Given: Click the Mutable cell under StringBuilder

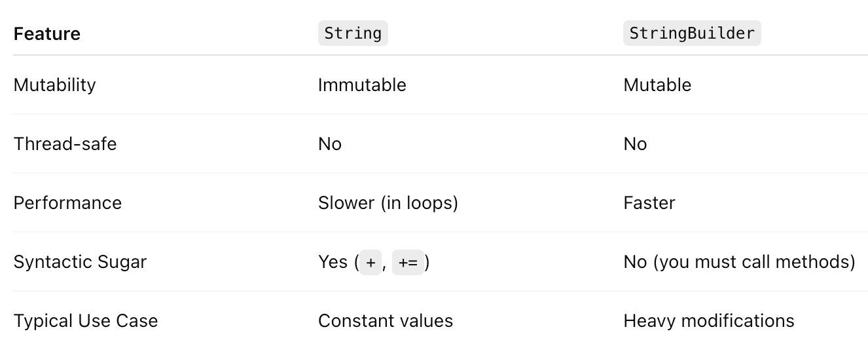Looking at the screenshot, I should tap(657, 85).
